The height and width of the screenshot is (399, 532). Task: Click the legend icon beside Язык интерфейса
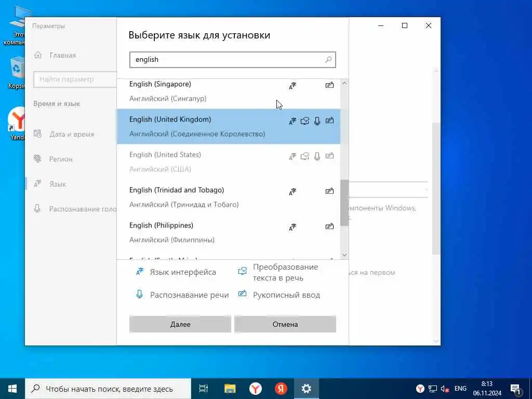140,271
